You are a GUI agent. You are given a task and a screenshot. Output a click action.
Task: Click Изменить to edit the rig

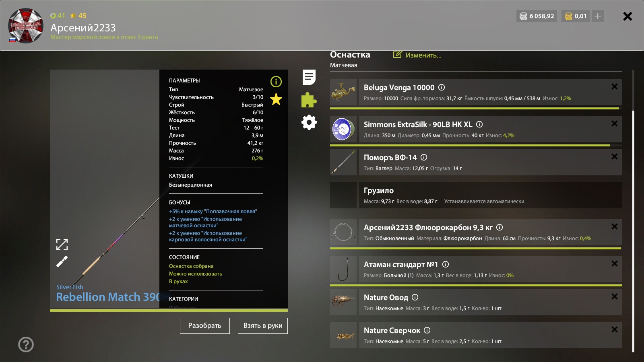pyautogui.click(x=417, y=55)
